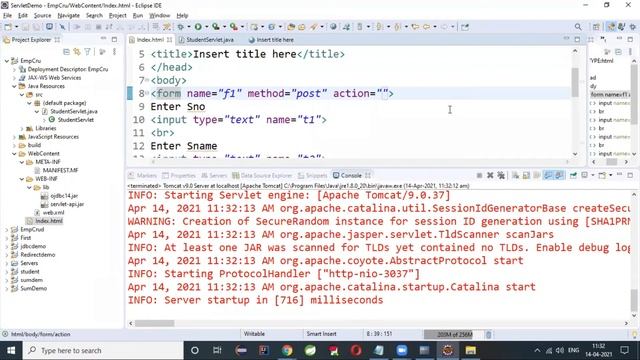Click the editor vertical scrollbar thumb
Viewport: 640px width, 360px height.
(x=575, y=82)
